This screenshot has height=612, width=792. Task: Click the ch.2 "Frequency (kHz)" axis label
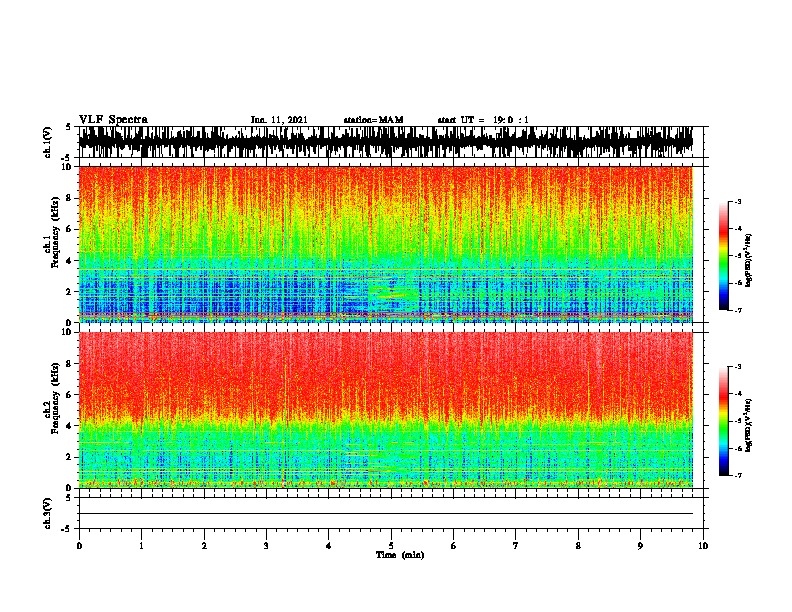pyautogui.click(x=55, y=398)
